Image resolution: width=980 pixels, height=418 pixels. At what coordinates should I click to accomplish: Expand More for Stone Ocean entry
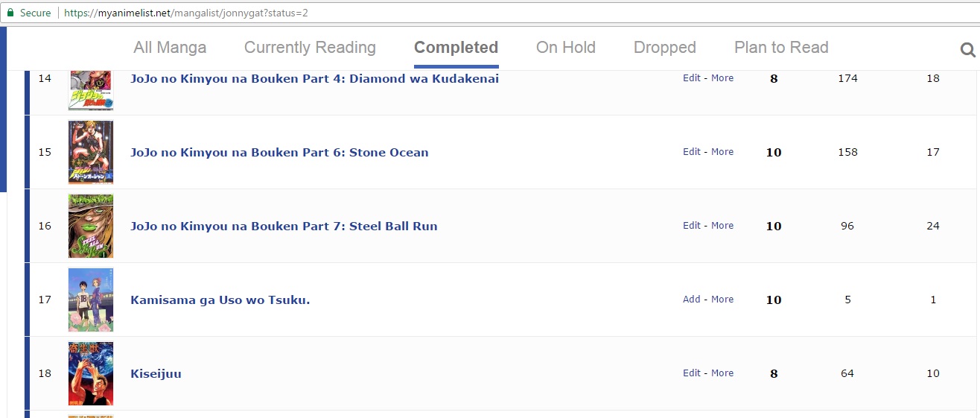pyautogui.click(x=722, y=152)
